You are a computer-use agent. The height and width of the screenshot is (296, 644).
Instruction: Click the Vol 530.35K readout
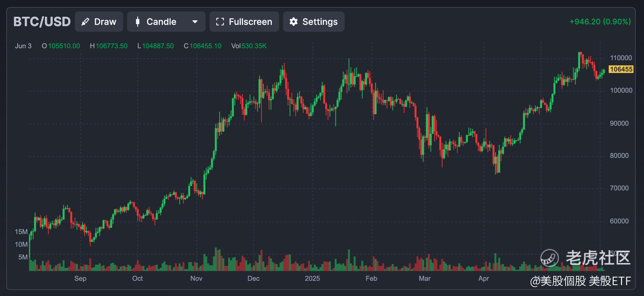tap(249, 46)
